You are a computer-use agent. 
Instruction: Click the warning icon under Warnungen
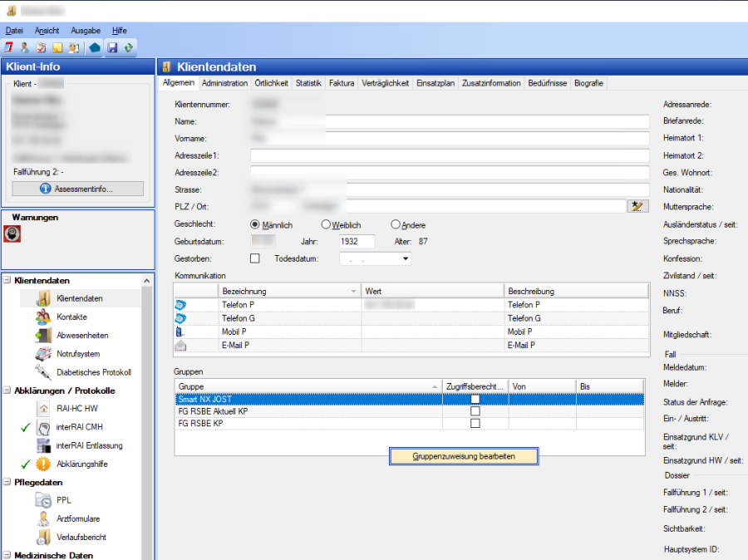pos(12,233)
